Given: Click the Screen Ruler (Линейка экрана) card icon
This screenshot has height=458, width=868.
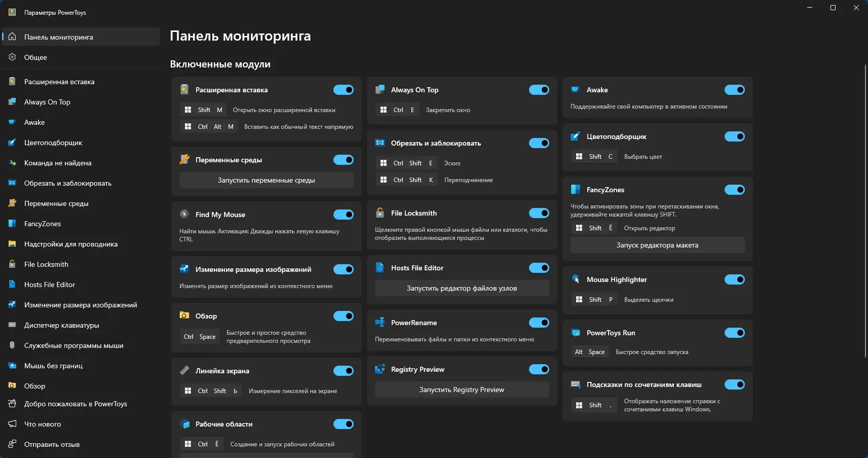Looking at the screenshot, I should 184,371.
